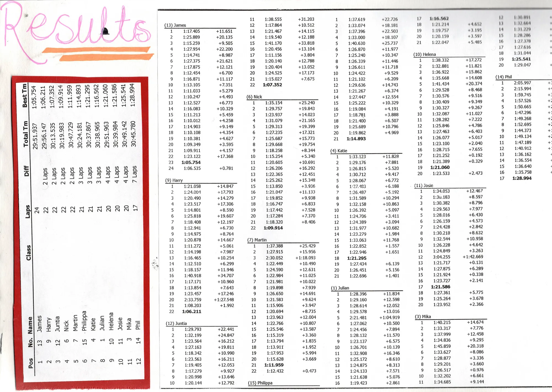Select total time "30:13.535"

click(x=53, y=136)
